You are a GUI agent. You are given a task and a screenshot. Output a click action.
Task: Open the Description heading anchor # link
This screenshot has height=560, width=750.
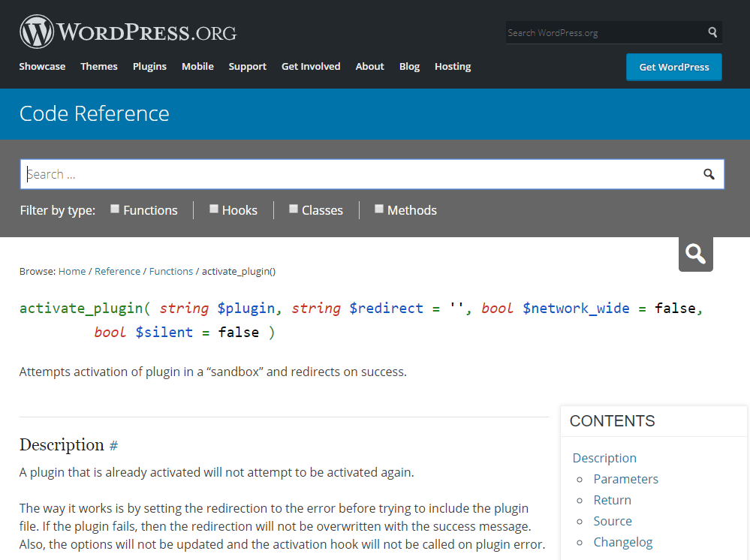pos(113,446)
